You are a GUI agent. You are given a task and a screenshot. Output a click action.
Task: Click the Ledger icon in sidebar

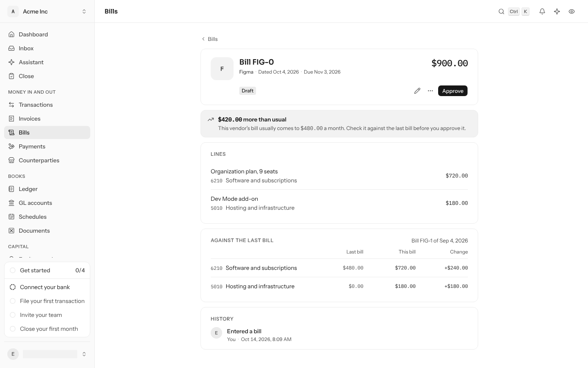click(11, 189)
